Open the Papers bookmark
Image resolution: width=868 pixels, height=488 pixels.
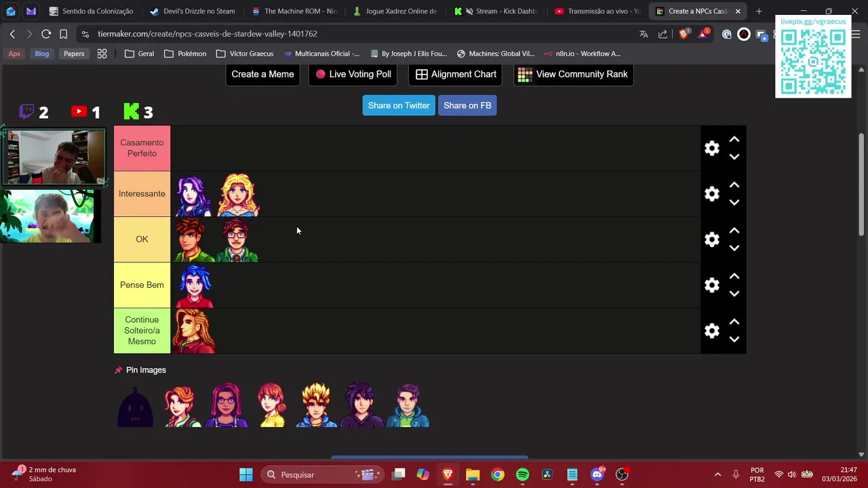[x=74, y=54]
